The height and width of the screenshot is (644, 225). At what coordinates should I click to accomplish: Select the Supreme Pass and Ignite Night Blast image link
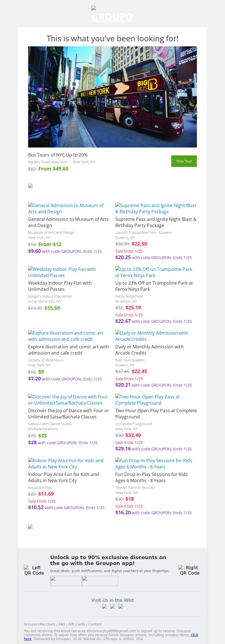(156, 208)
